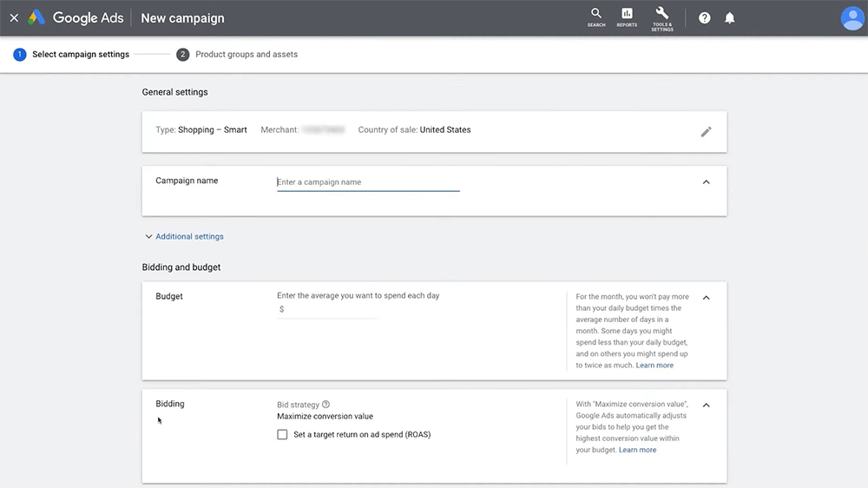
Task: Collapse the Budget section
Action: [x=706, y=298]
